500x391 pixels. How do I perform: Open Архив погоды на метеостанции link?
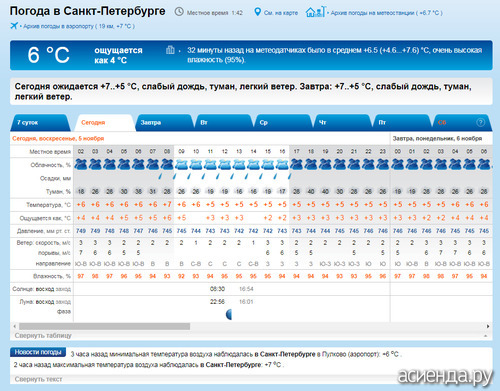(x=386, y=13)
